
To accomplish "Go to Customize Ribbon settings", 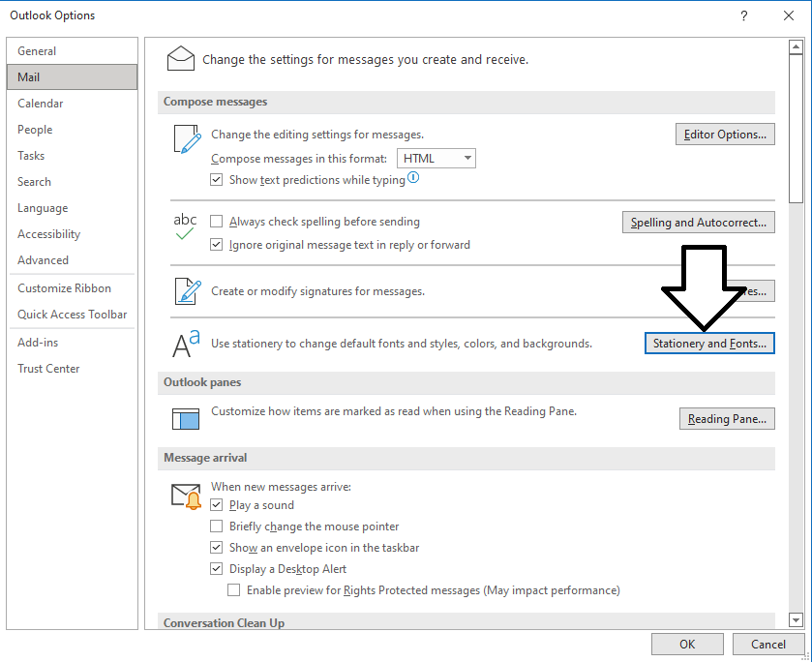I will (x=72, y=288).
